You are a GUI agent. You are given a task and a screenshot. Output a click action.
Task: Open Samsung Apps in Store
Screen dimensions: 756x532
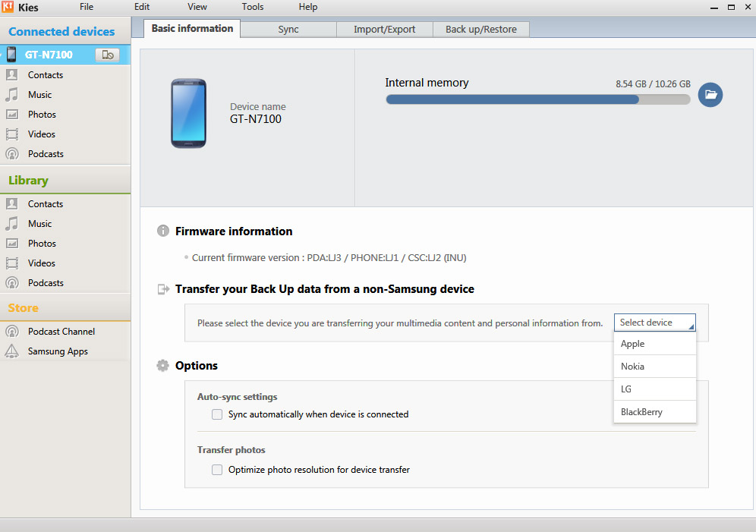(x=58, y=351)
